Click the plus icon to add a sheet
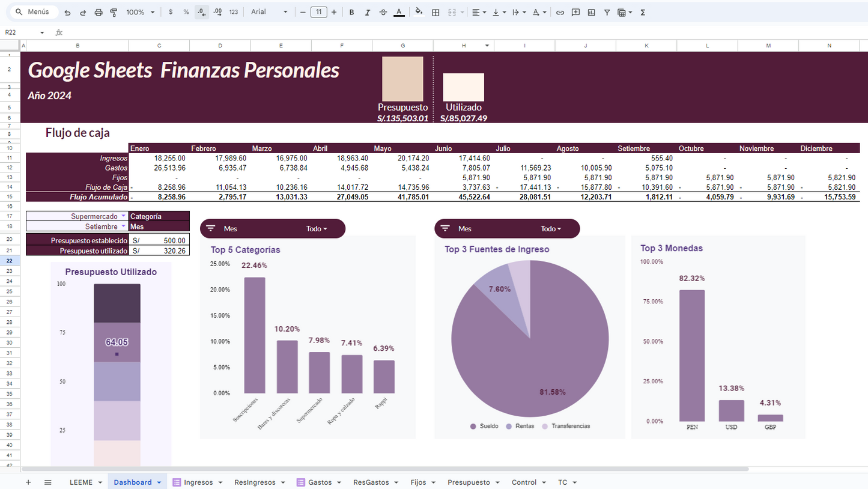This screenshot has height=489, width=868. click(x=28, y=482)
